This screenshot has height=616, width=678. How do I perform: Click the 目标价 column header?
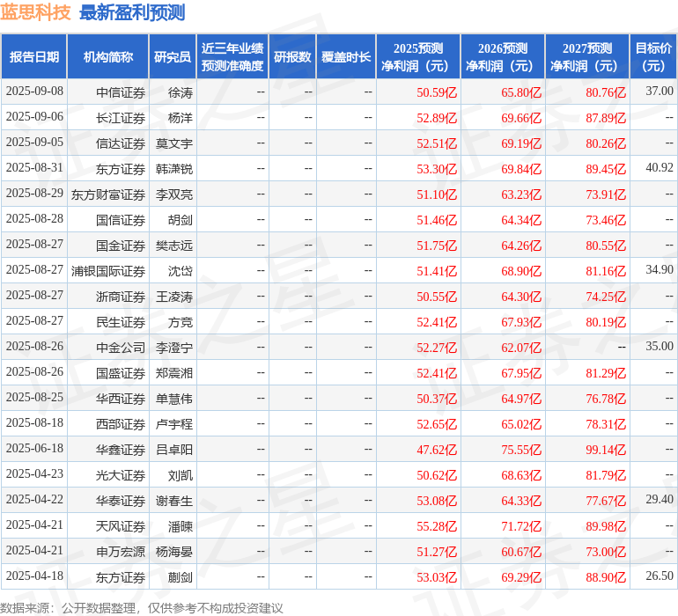click(653, 56)
